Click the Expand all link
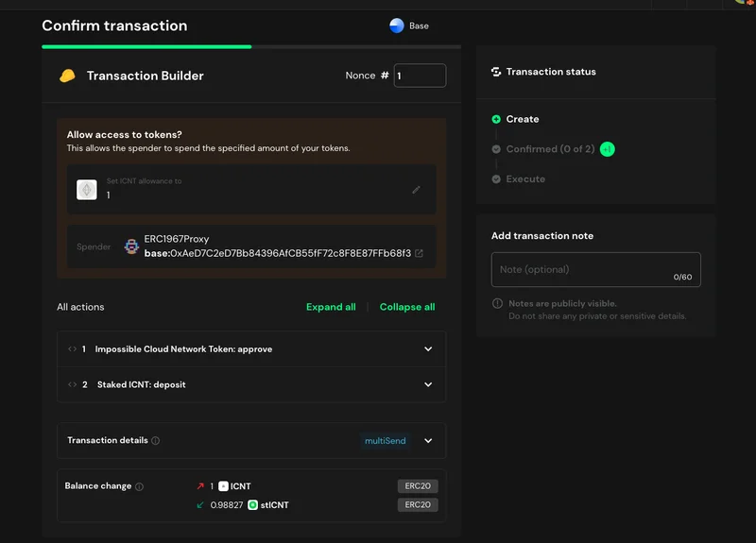Screen dimensions: 756x543 coord(331,307)
